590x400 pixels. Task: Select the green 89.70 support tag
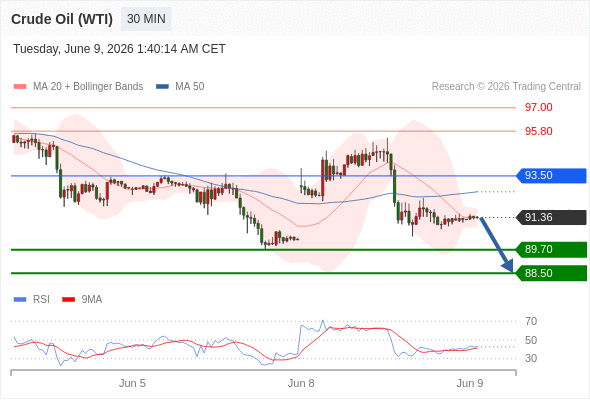551,249
